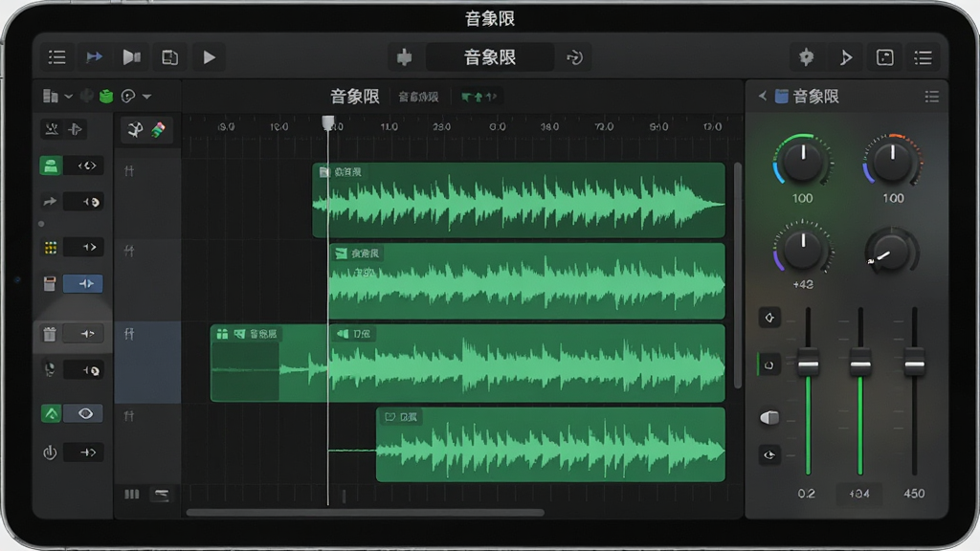Select the trim tool icon beside it
This screenshot has width=980, height=551.
[76, 129]
